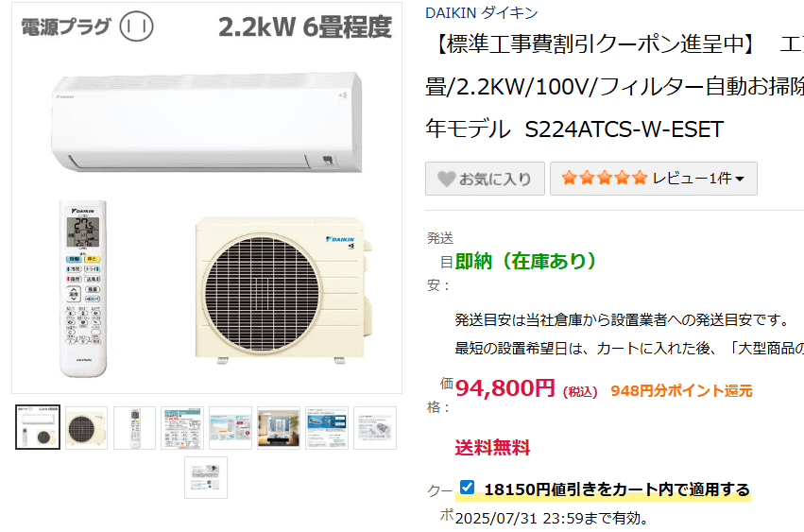Add the item via お気に入り button
The width and height of the screenshot is (804, 532).
point(485,179)
